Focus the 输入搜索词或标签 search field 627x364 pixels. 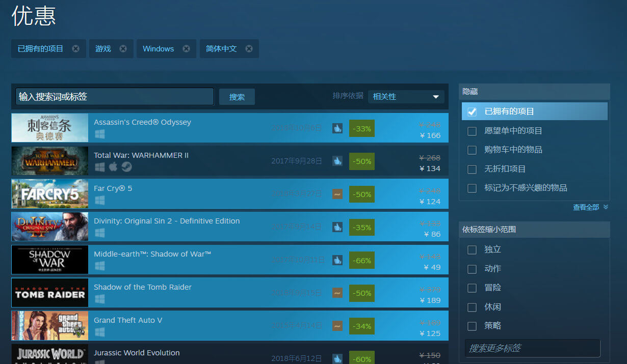pos(115,97)
